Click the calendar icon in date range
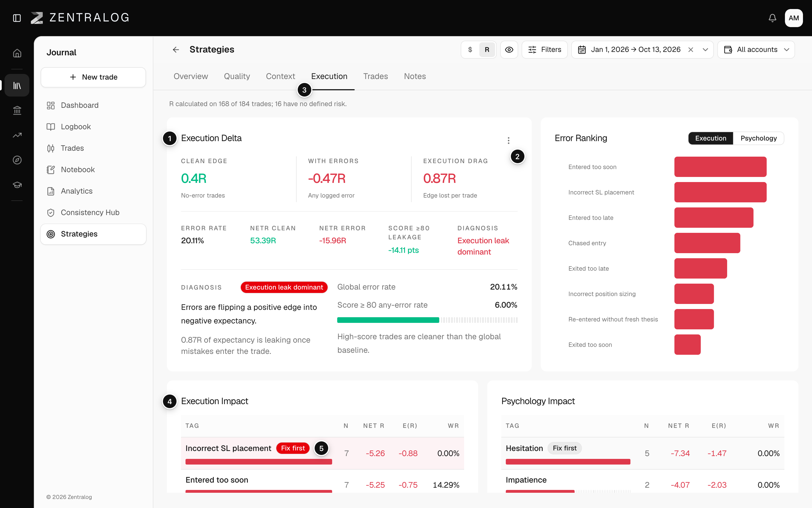Viewport: 812px width, 508px height. click(582, 50)
